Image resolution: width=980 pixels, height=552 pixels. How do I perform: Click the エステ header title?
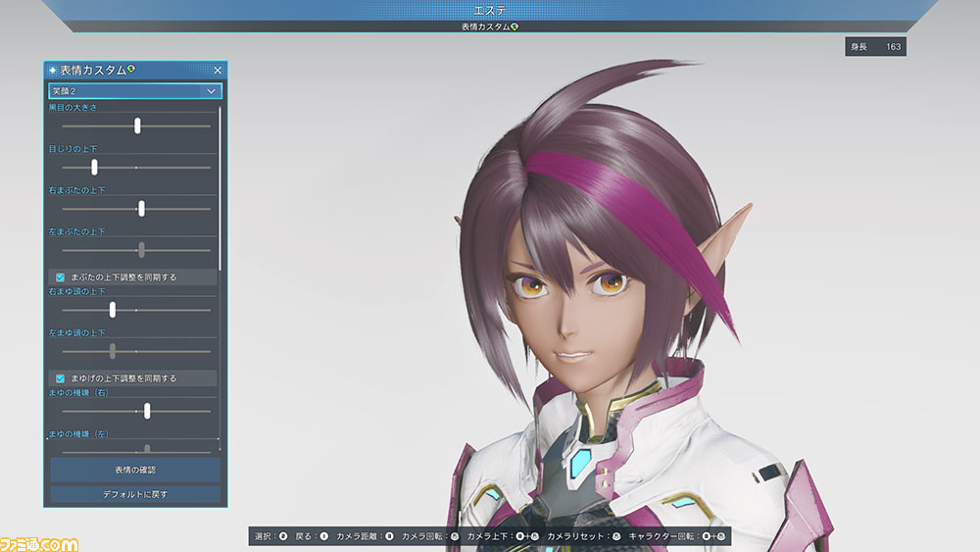pos(490,11)
